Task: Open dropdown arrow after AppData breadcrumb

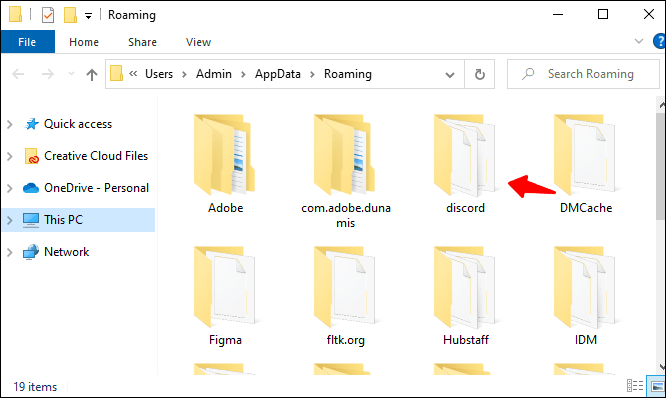Action: point(312,75)
